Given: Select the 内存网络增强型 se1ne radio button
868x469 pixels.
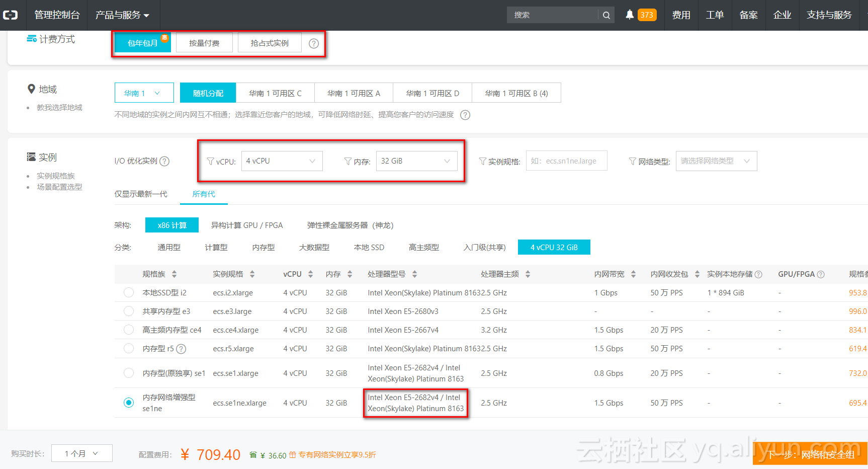Looking at the screenshot, I should (129, 403).
